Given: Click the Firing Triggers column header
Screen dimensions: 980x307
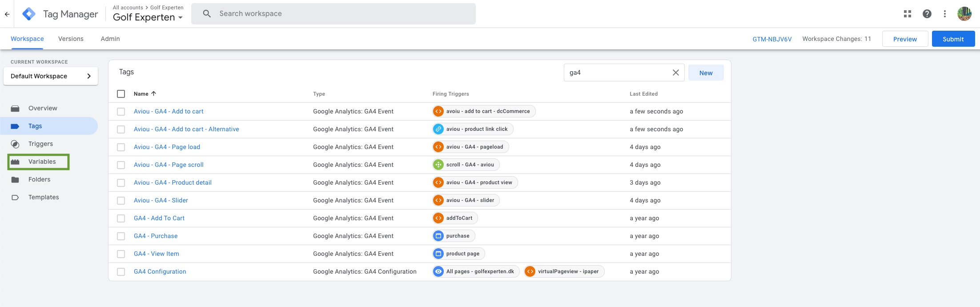Looking at the screenshot, I should (x=450, y=94).
